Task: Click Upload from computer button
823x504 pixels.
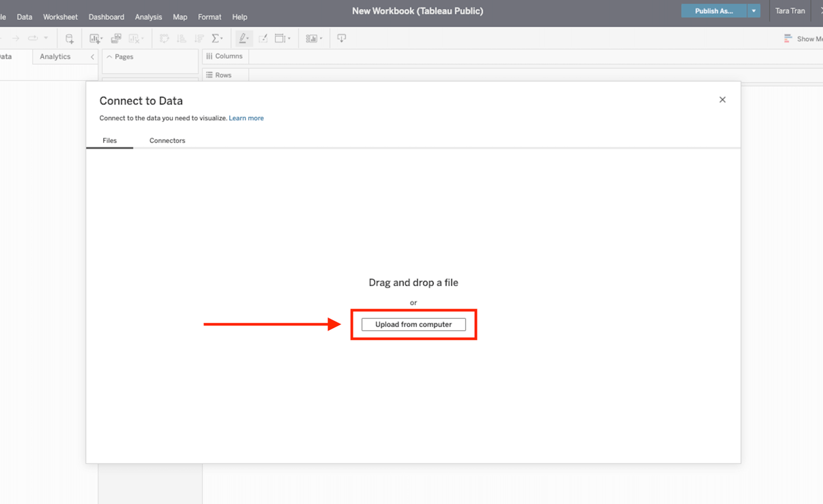Action: (x=414, y=324)
